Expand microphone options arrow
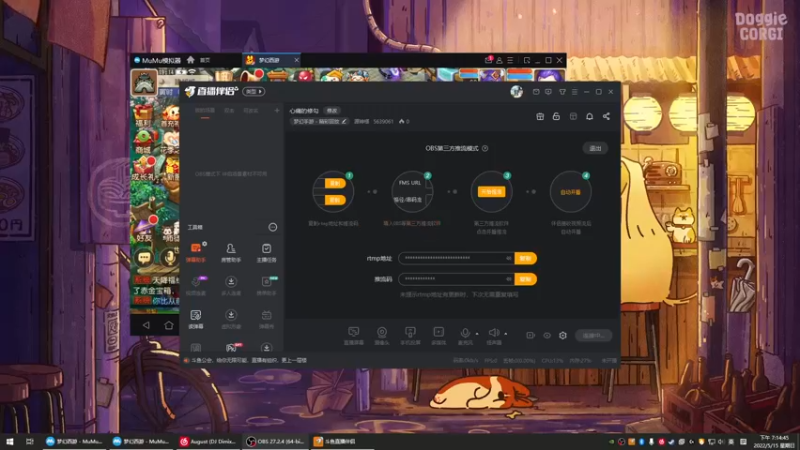Image resolution: width=800 pixels, height=450 pixels. tap(477, 334)
